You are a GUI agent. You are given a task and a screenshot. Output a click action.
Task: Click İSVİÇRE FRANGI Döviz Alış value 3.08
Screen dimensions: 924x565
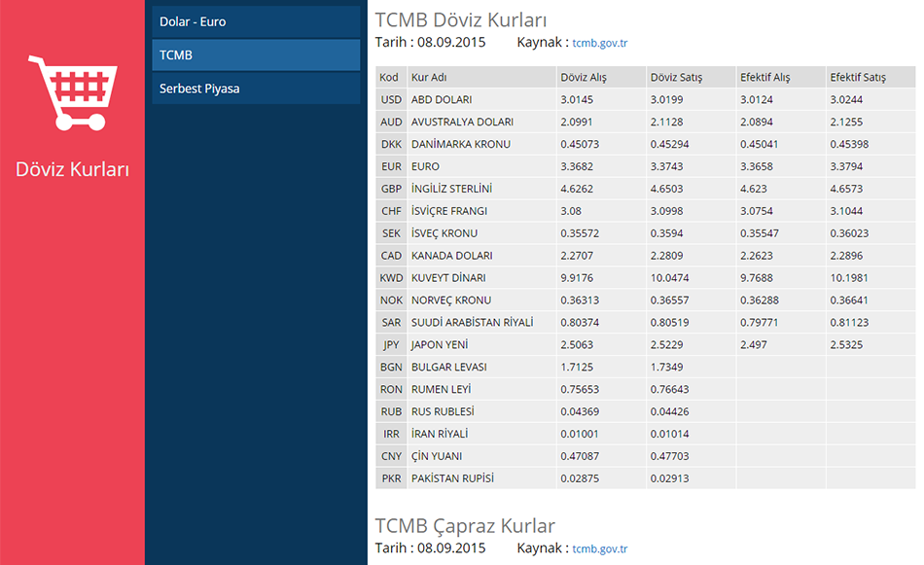coord(571,211)
